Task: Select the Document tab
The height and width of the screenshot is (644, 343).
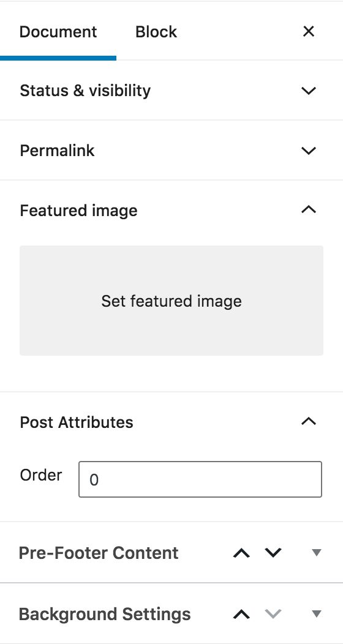Action: (58, 32)
